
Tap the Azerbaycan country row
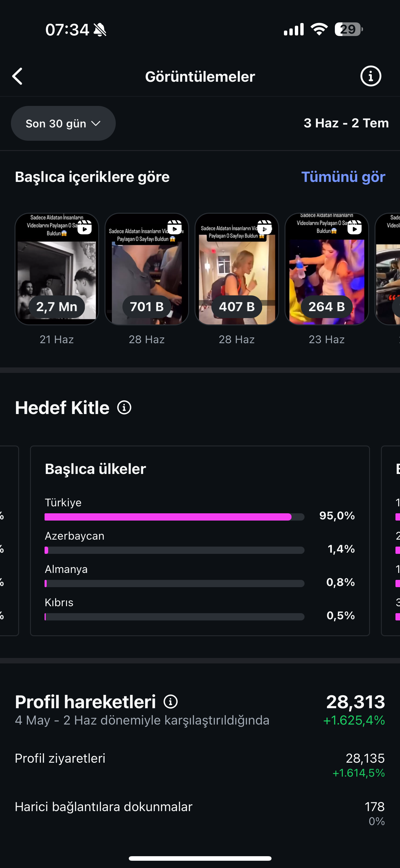click(x=200, y=542)
